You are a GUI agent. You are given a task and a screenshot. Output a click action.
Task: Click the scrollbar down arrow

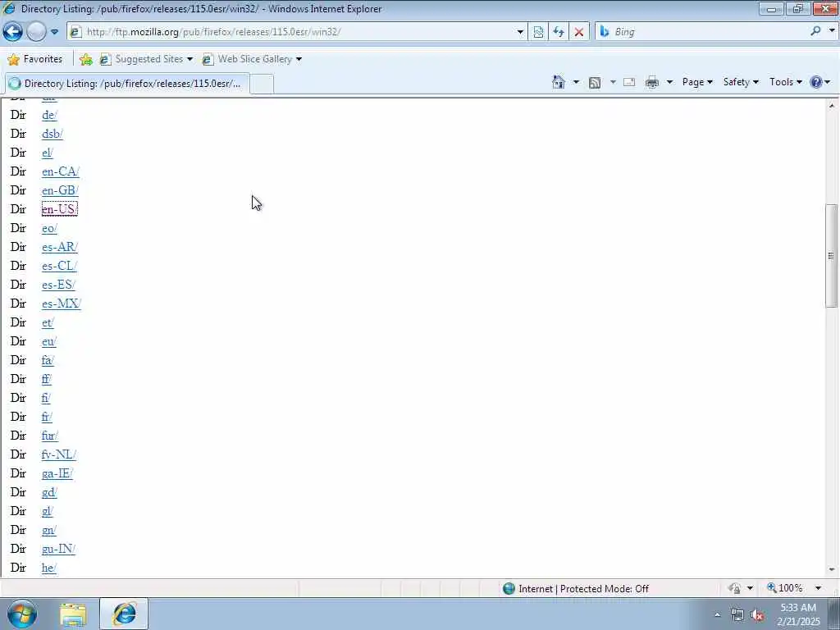pos(832,570)
